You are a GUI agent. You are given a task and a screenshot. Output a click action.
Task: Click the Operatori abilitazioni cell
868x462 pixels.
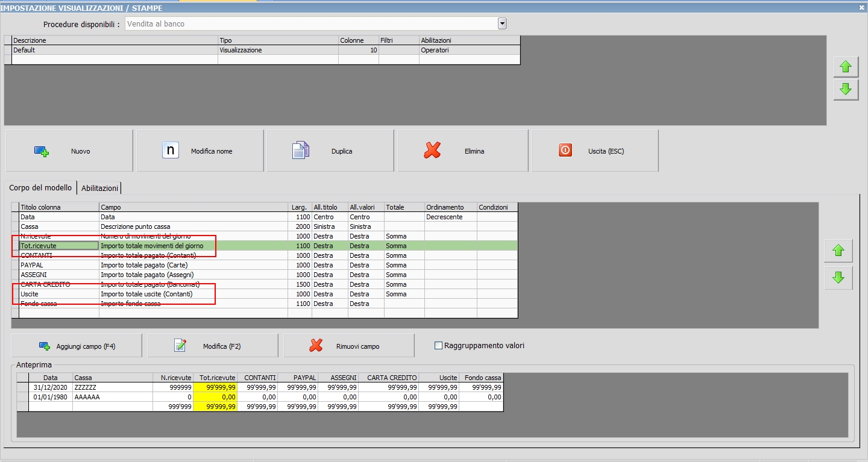pos(470,50)
